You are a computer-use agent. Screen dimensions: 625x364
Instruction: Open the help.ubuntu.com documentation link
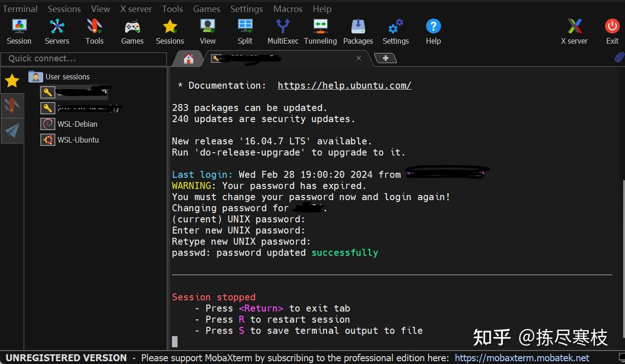click(x=344, y=85)
